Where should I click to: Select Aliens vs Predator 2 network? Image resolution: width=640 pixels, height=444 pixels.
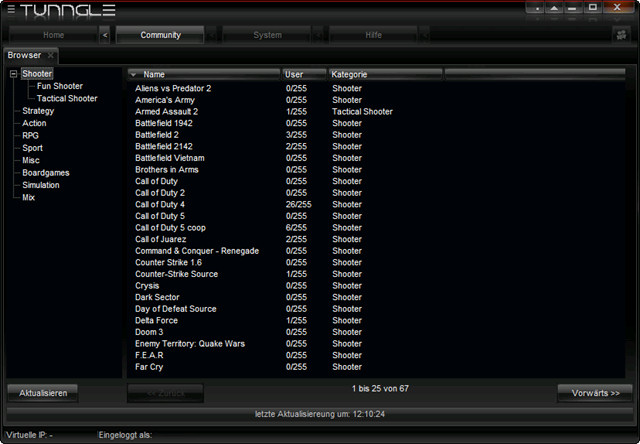tap(376, 88)
